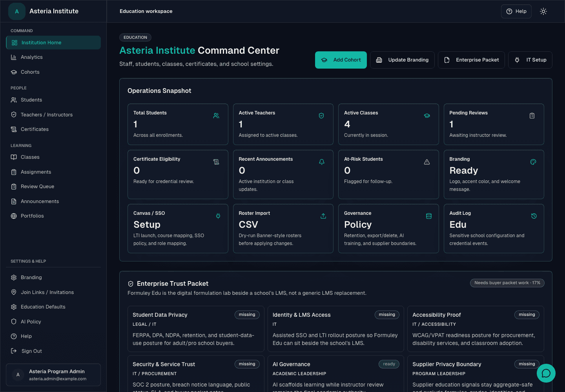Open the chat bubble widget
Screen dimensions: 565x392
546,373
